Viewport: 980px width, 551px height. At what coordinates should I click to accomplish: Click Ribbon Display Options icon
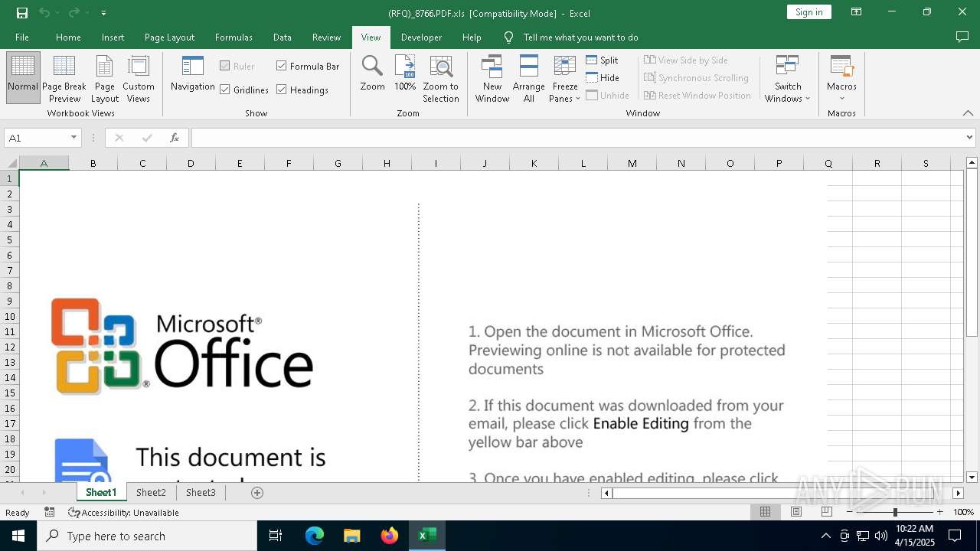click(857, 12)
